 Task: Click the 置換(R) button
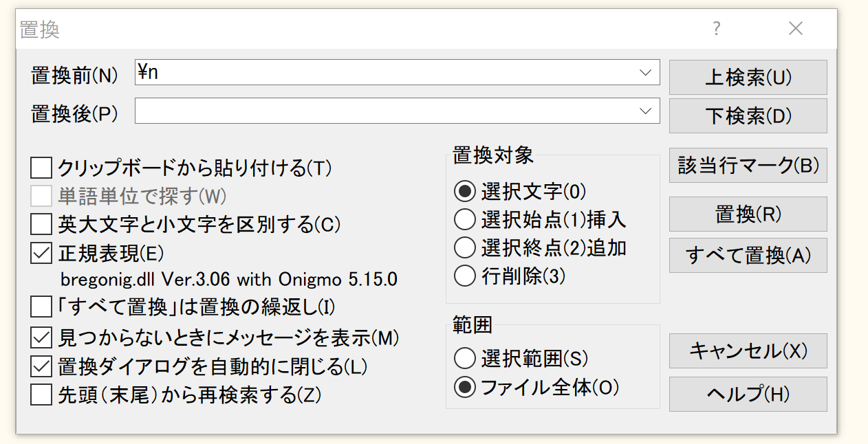pyautogui.click(x=748, y=214)
